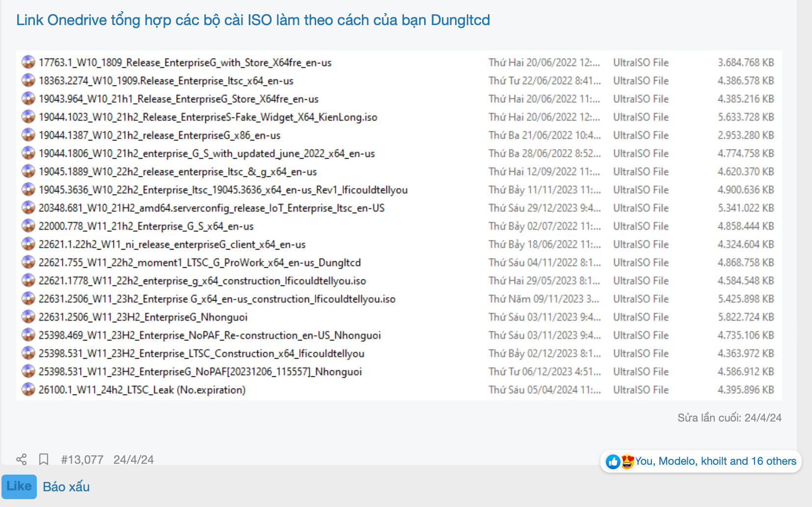This screenshot has width=812, height=507.
Task: Click the disc icon for 26100.1_W11_24h2 LTSC_Leak file
Action: [28, 389]
